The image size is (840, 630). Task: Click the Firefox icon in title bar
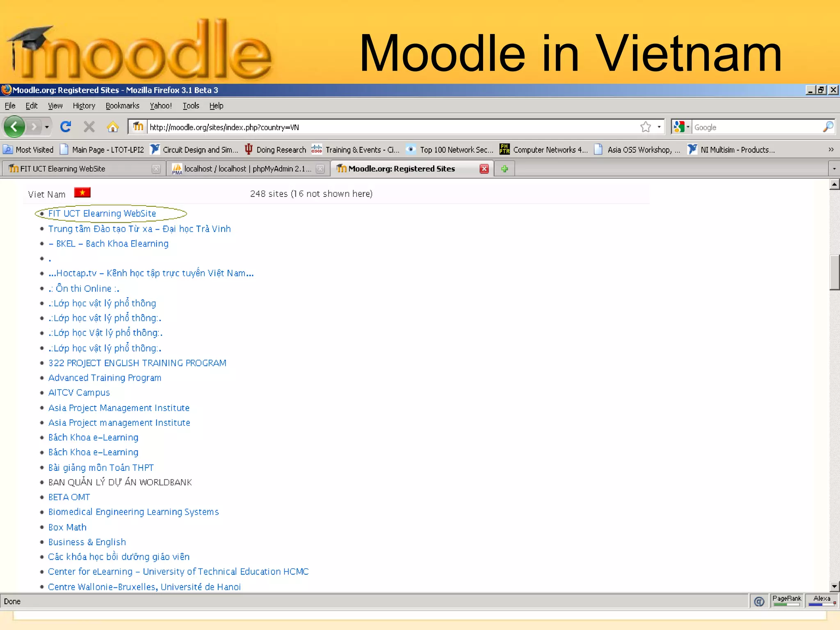tap(6, 90)
